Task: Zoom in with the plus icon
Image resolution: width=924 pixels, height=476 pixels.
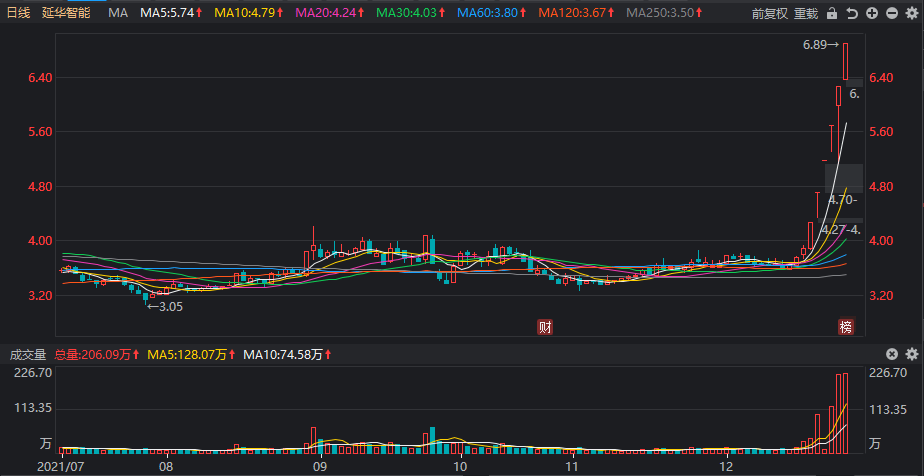Action: coord(872,14)
